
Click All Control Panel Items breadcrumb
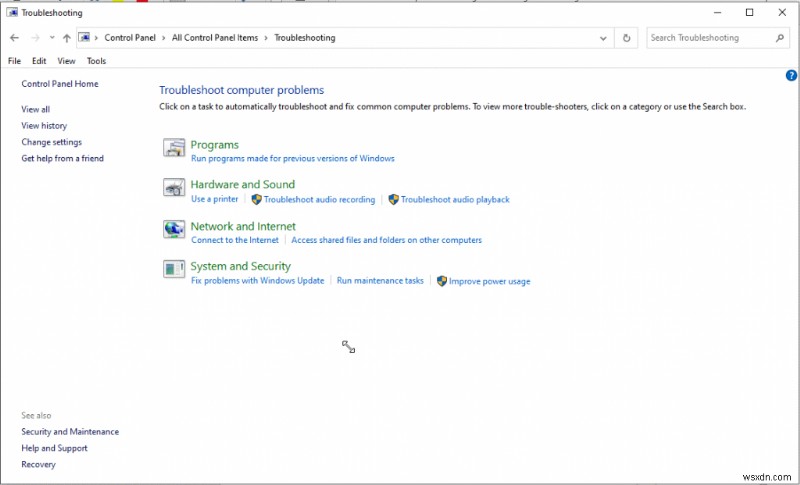[x=215, y=38]
